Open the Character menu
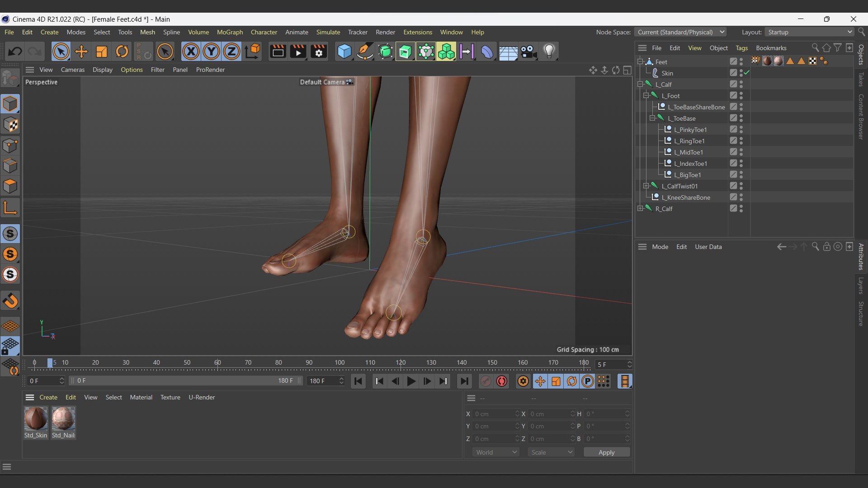The width and height of the screenshot is (868, 488). point(264,32)
